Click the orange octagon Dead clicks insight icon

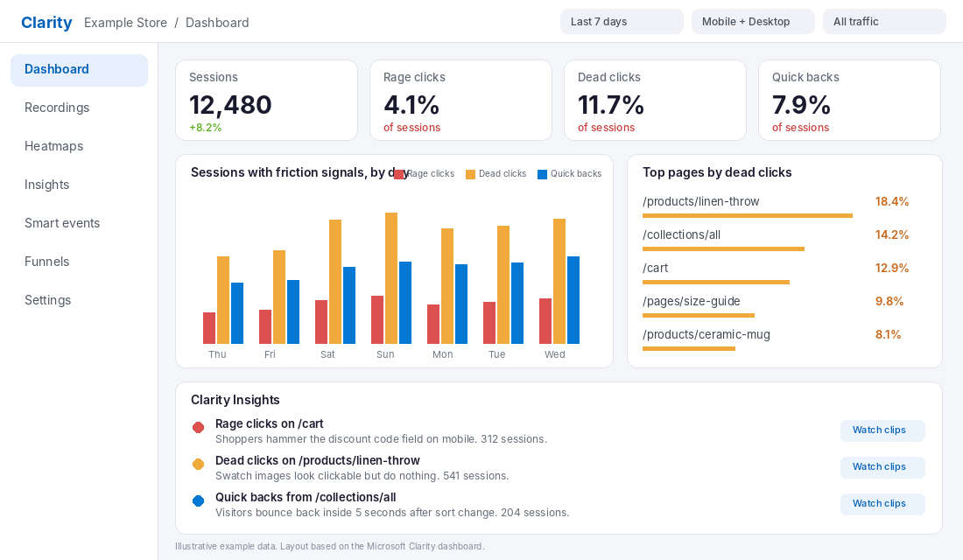click(199, 465)
